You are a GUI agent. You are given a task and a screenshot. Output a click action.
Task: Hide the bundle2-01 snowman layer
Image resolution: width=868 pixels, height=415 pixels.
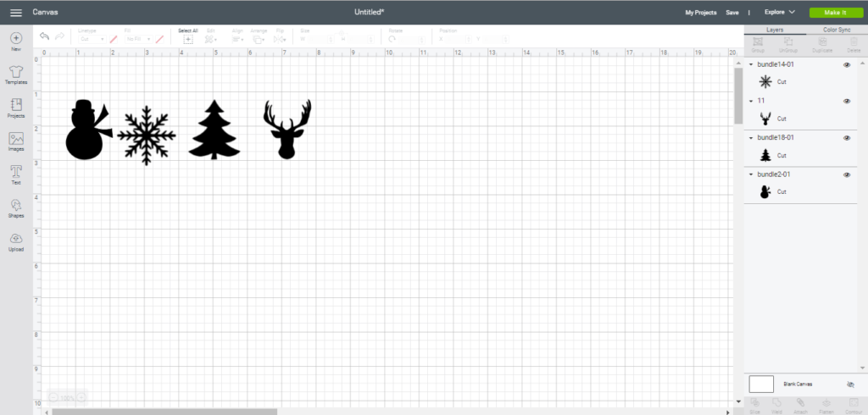[847, 174]
